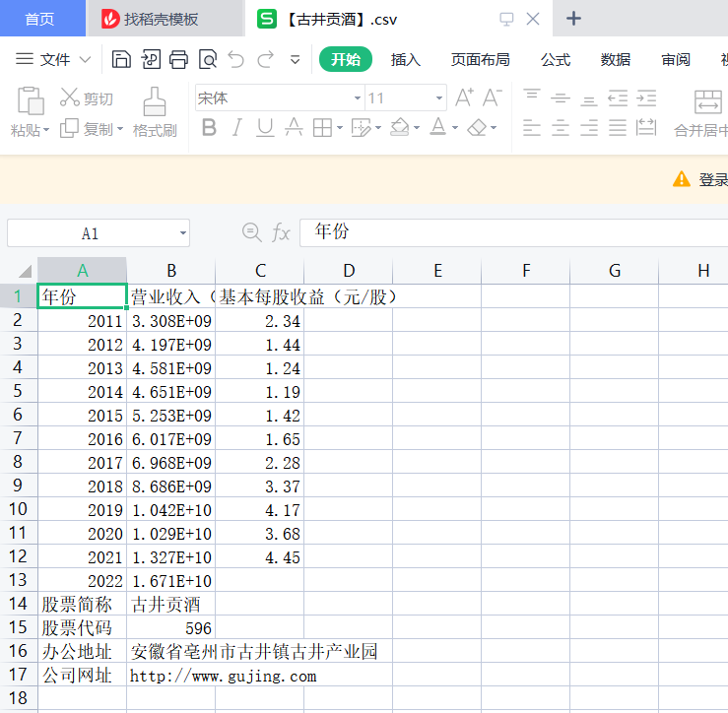Open Print Preview icon
This screenshot has height=713, width=728.
[208, 59]
